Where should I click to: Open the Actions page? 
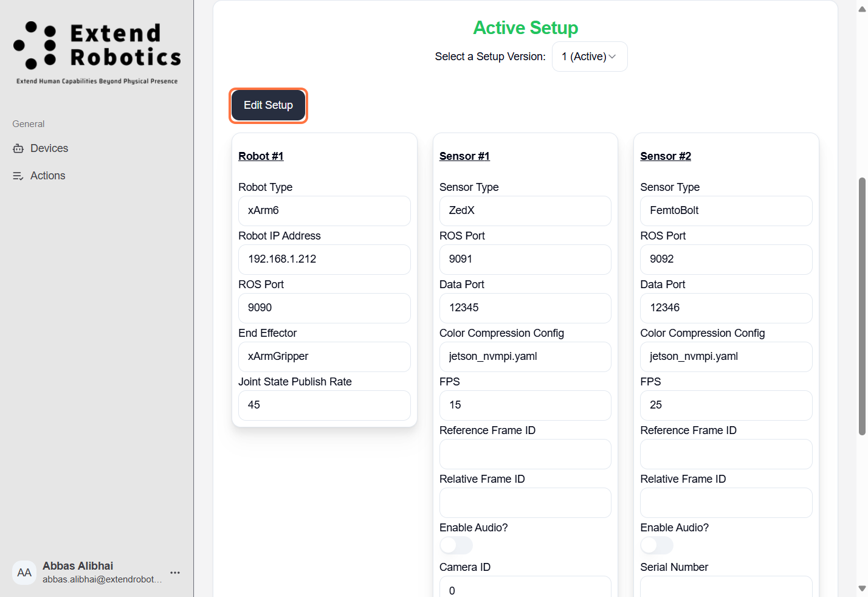pyautogui.click(x=47, y=176)
